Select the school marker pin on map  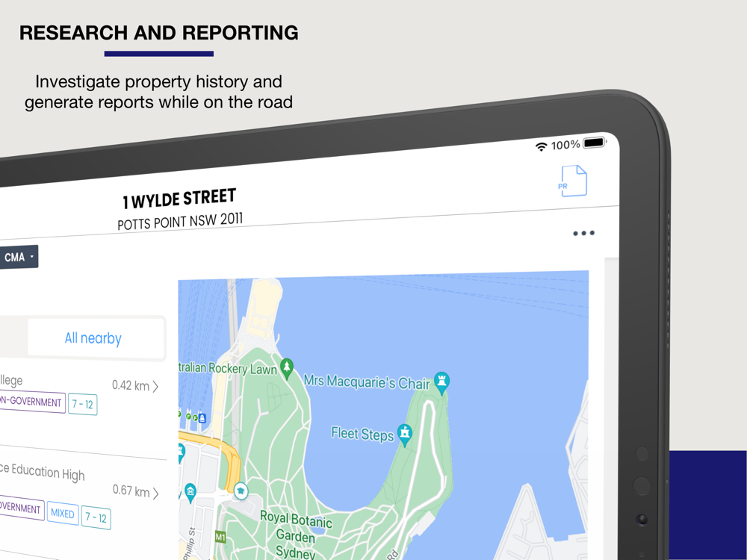coord(241,491)
